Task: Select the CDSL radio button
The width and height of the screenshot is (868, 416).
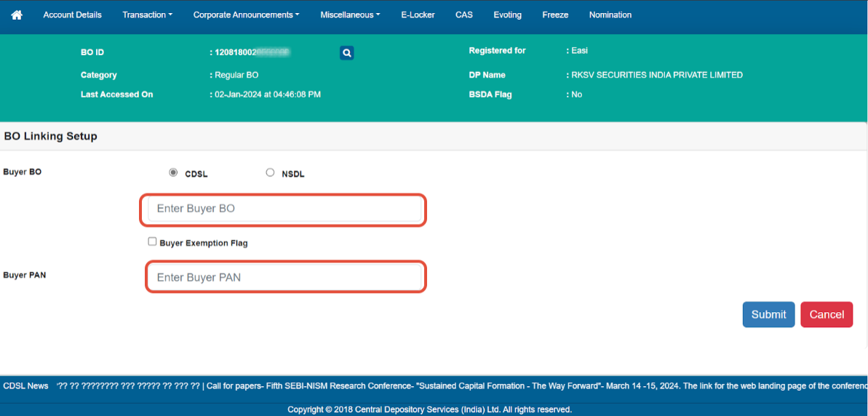Action: pyautogui.click(x=173, y=173)
